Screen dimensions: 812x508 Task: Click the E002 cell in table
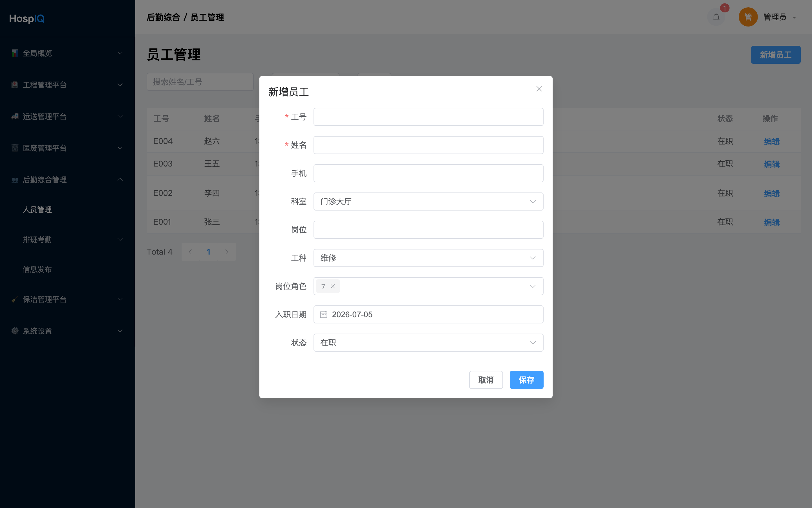[x=163, y=193]
